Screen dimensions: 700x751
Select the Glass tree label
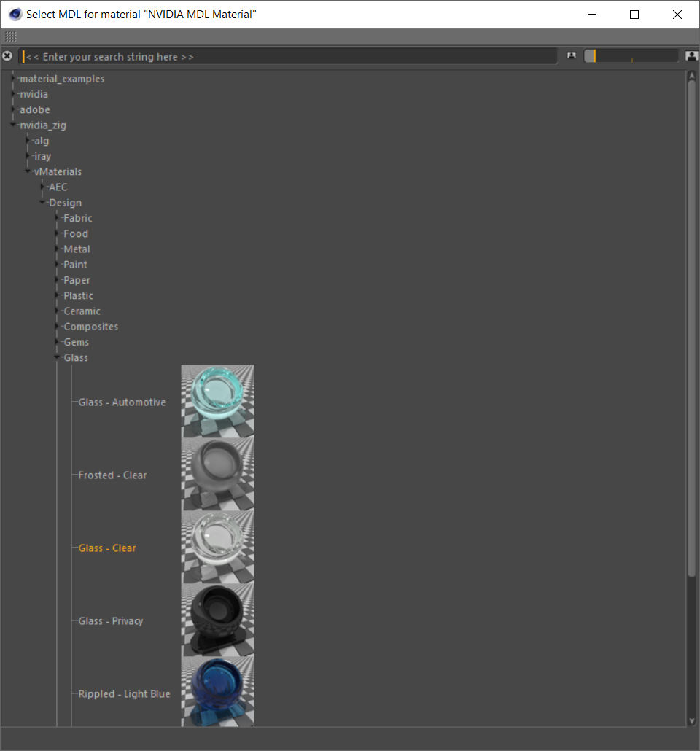(x=76, y=357)
